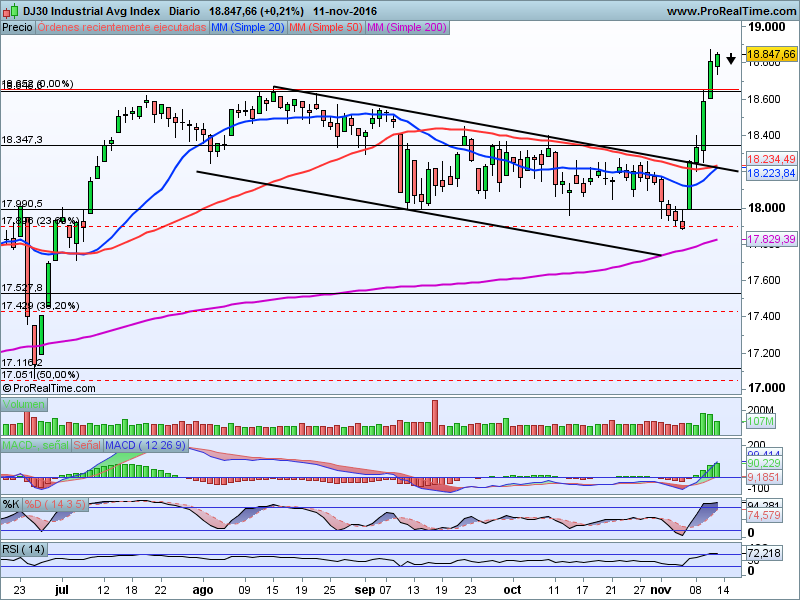Screen dimensions: 800x600
Task: Select the 18.347,3 horizontal level label
Action: pos(22,139)
